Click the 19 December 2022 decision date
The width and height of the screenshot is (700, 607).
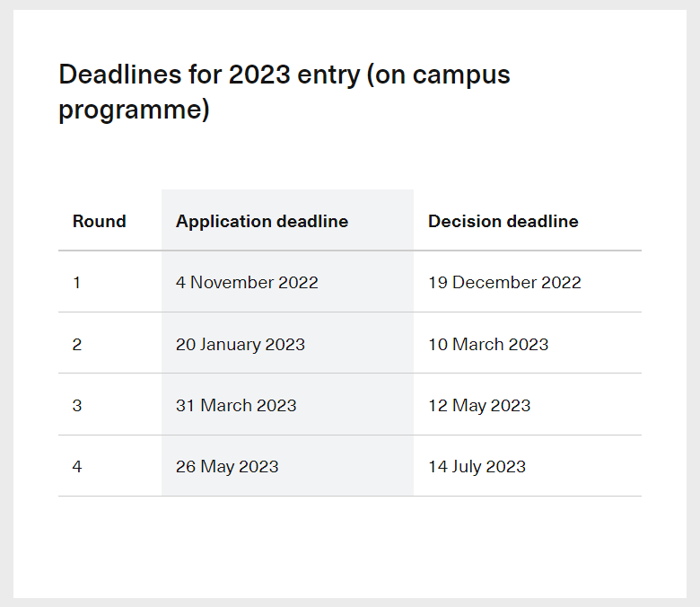coord(504,283)
